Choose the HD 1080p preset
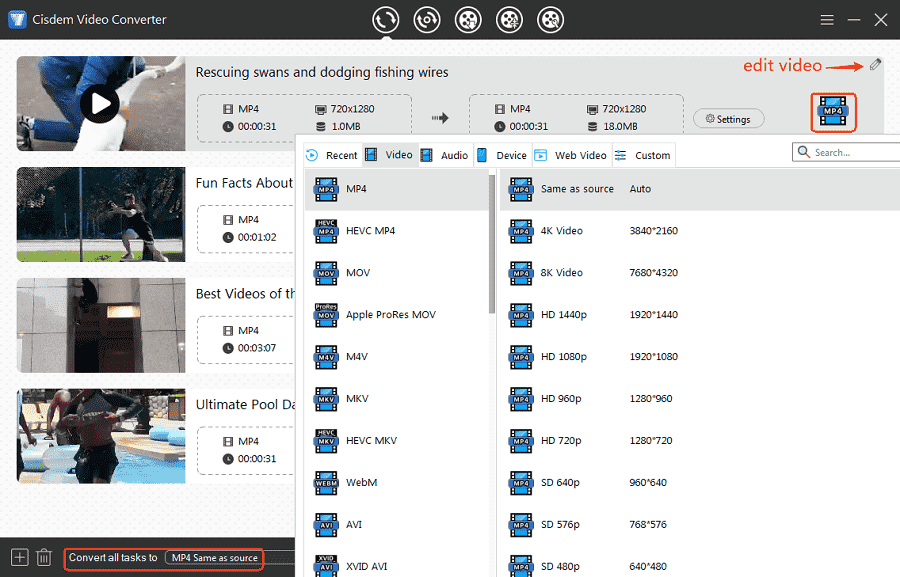Viewport: 900px width, 577px height. tap(700, 357)
